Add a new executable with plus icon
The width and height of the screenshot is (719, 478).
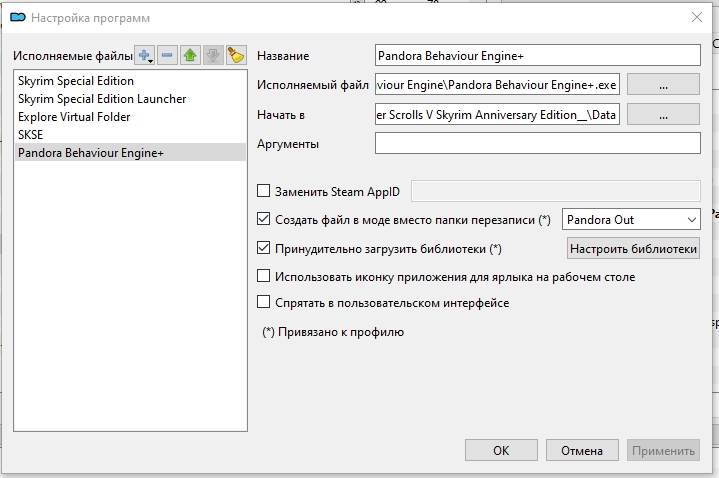144,56
